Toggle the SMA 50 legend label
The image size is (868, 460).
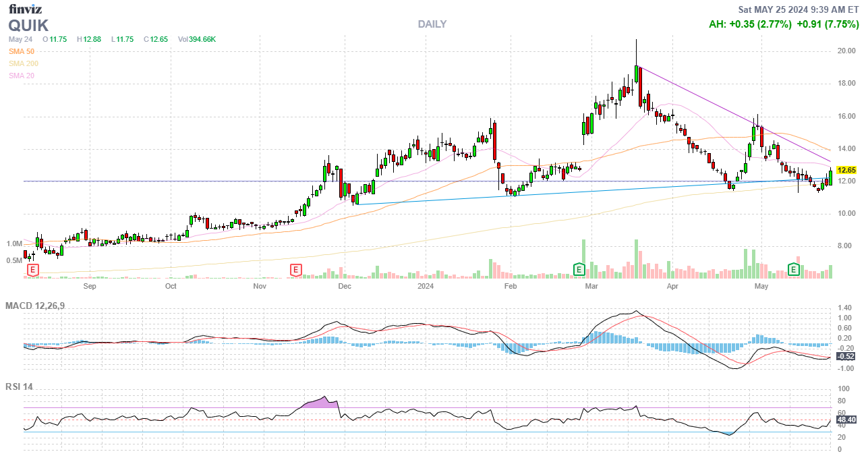[x=22, y=51]
